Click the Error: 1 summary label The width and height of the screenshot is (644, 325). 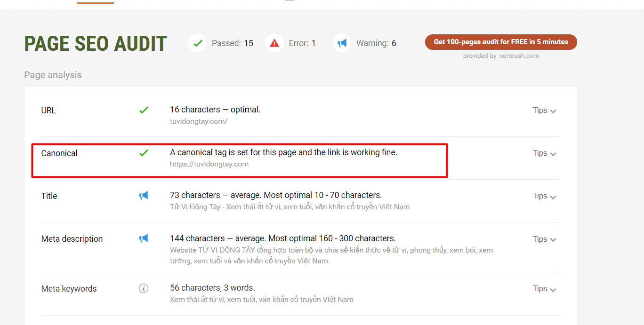[302, 43]
